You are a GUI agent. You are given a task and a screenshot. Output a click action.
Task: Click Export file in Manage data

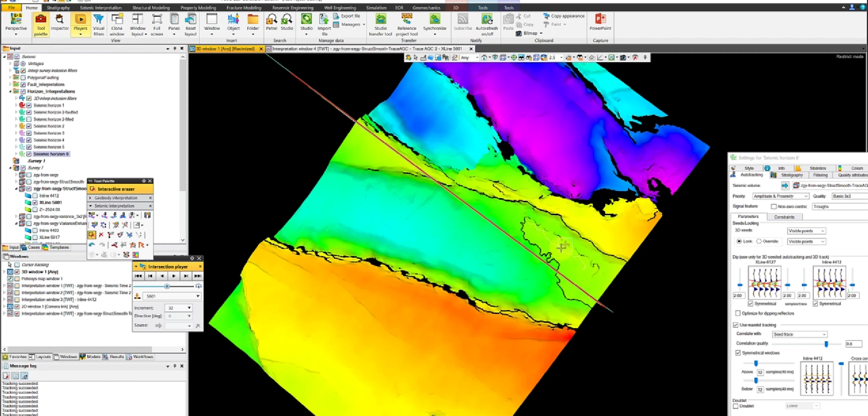coord(347,16)
